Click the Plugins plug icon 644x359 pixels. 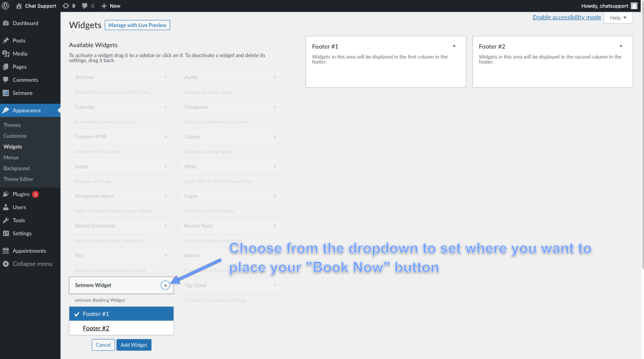(x=6, y=194)
